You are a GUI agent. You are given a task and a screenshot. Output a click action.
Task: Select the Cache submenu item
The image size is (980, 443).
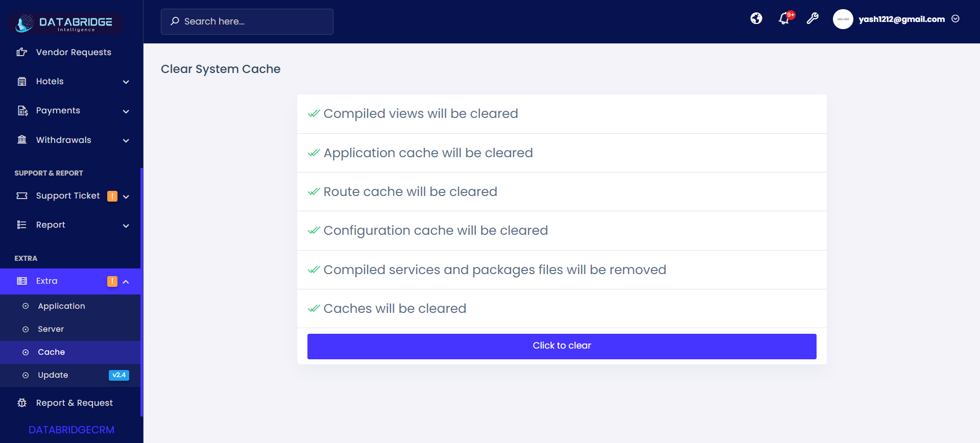click(70, 352)
